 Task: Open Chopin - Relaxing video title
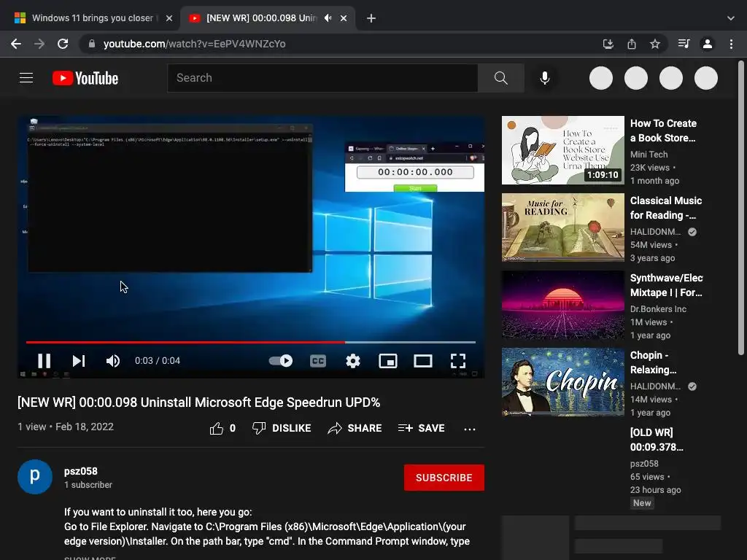coord(653,362)
